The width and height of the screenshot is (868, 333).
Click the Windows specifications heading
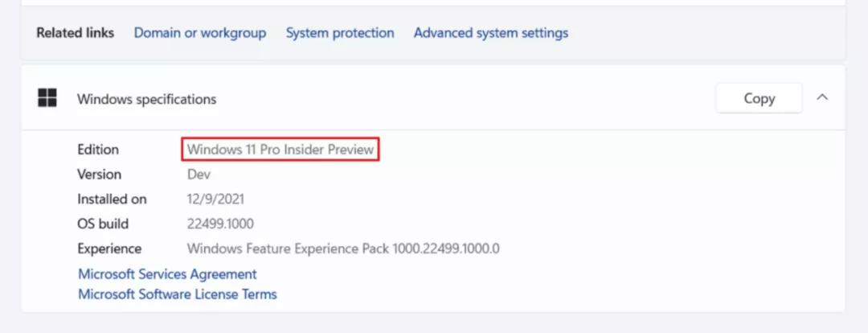click(146, 99)
